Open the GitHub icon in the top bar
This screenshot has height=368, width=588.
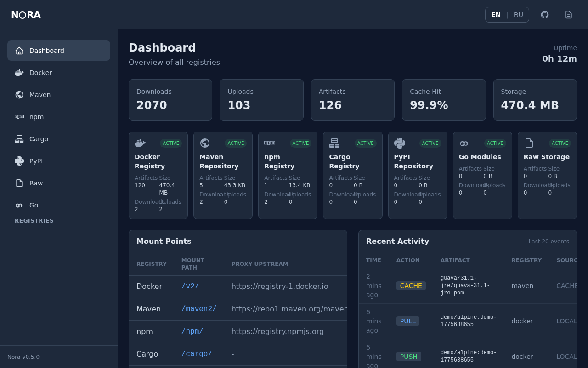pos(544,14)
